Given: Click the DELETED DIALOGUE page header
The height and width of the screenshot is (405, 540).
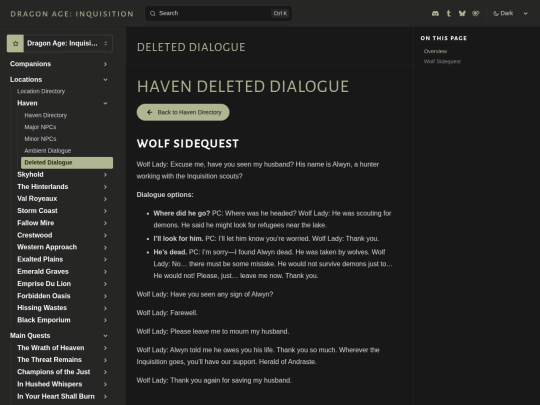Looking at the screenshot, I should [x=191, y=47].
